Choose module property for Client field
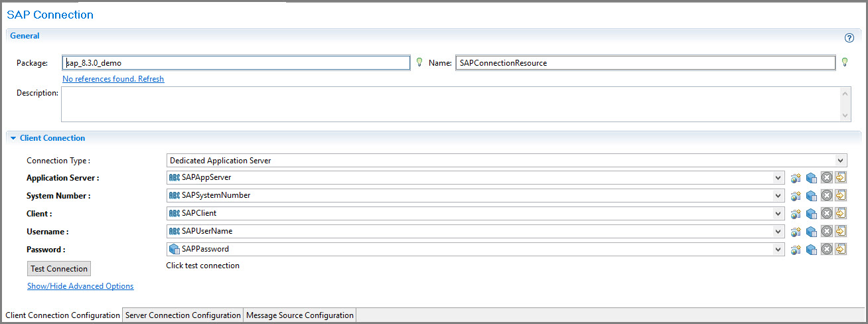The height and width of the screenshot is (324, 868). 811,214
